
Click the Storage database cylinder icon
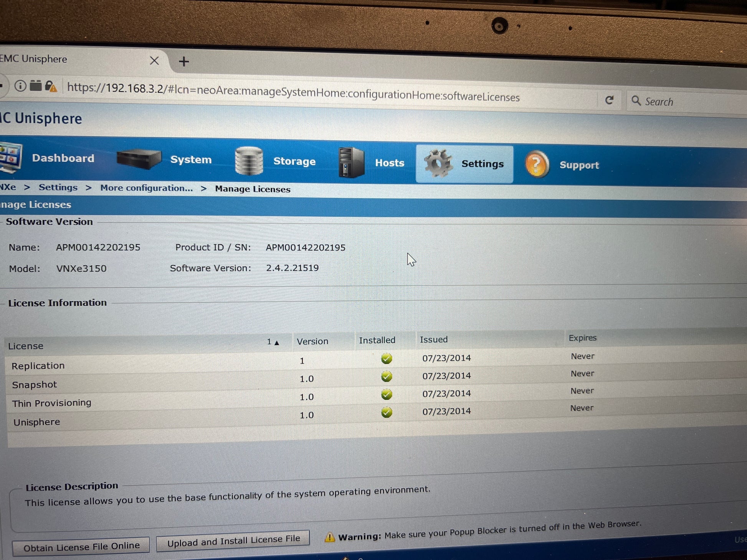click(x=249, y=161)
